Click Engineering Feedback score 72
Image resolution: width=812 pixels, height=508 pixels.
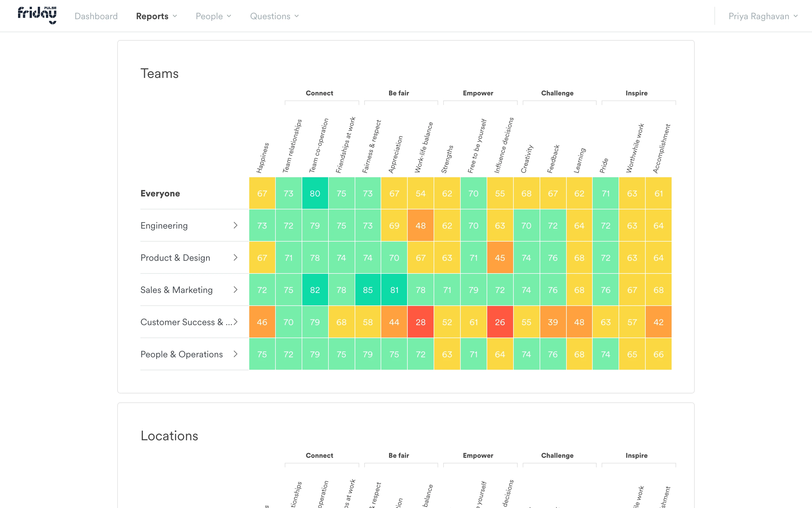click(553, 225)
